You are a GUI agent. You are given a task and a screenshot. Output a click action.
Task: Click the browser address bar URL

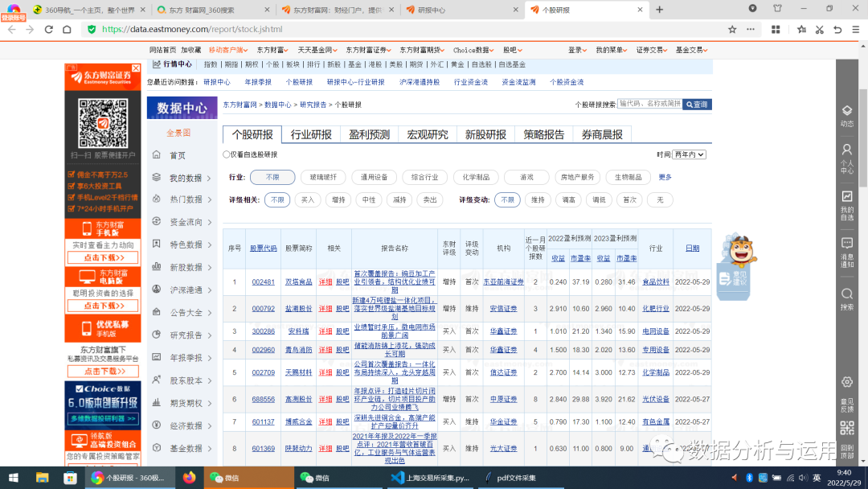click(192, 29)
